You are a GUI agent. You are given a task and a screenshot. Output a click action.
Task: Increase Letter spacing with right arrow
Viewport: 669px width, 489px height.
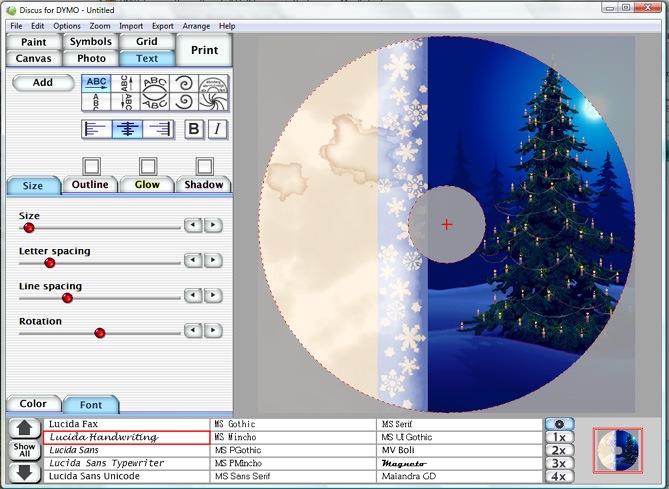(213, 260)
